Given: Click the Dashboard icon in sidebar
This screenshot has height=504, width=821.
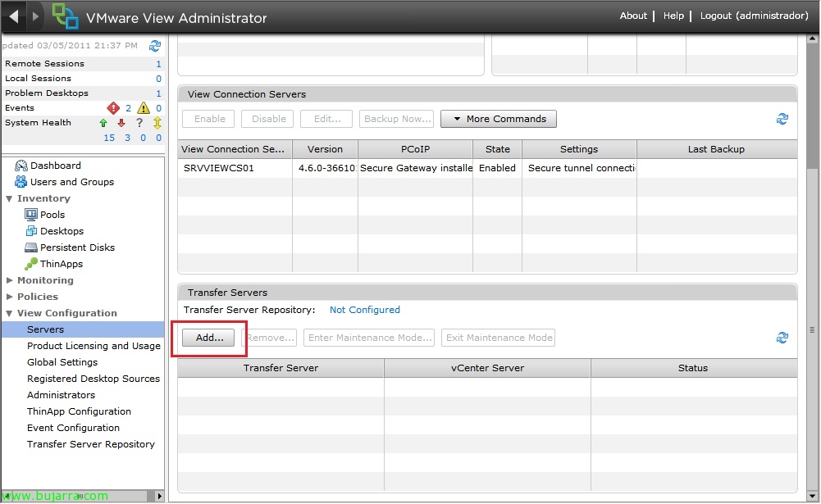Looking at the screenshot, I should [x=21, y=166].
